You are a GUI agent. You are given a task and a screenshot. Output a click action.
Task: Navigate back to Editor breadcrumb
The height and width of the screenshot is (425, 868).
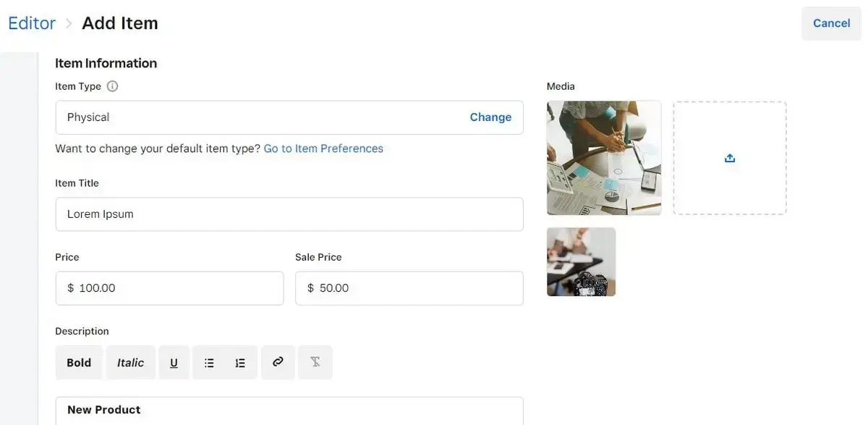click(x=32, y=23)
